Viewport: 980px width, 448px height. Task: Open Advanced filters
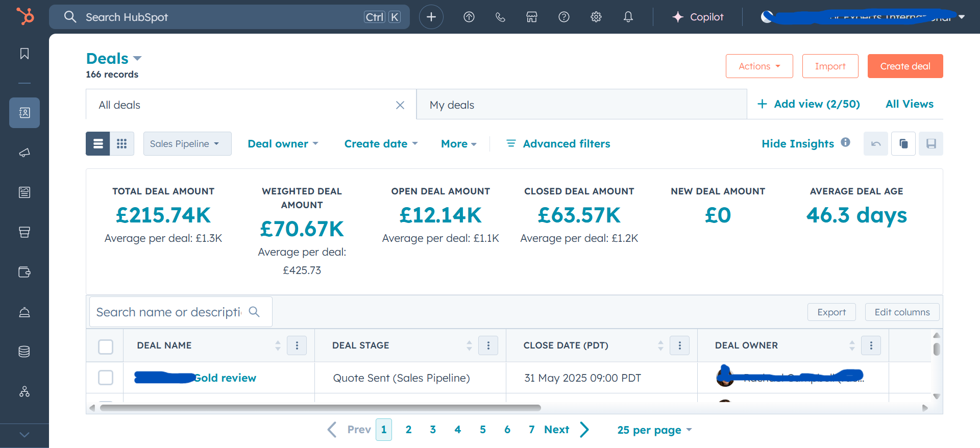[558, 144]
